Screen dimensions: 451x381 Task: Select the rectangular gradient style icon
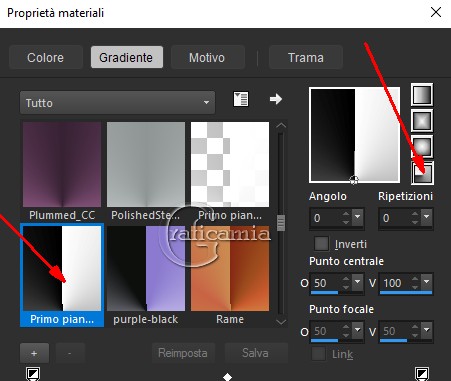pos(422,121)
